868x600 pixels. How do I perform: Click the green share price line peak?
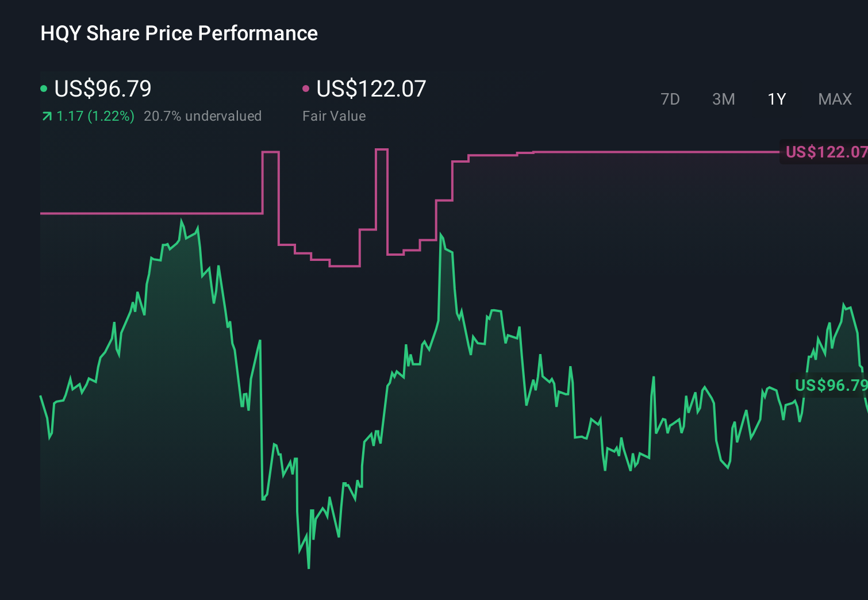(x=182, y=219)
